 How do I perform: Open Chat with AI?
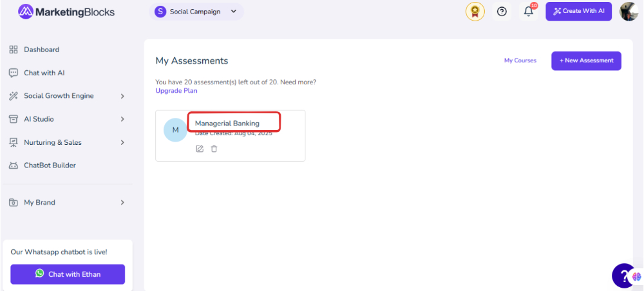tap(44, 73)
